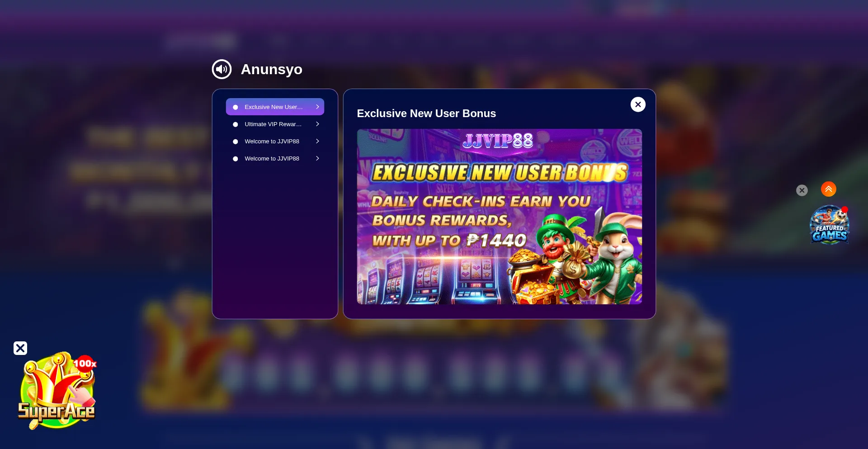
Task: Dismiss the floating Featured Games widget with the grey X
Action: click(802, 190)
